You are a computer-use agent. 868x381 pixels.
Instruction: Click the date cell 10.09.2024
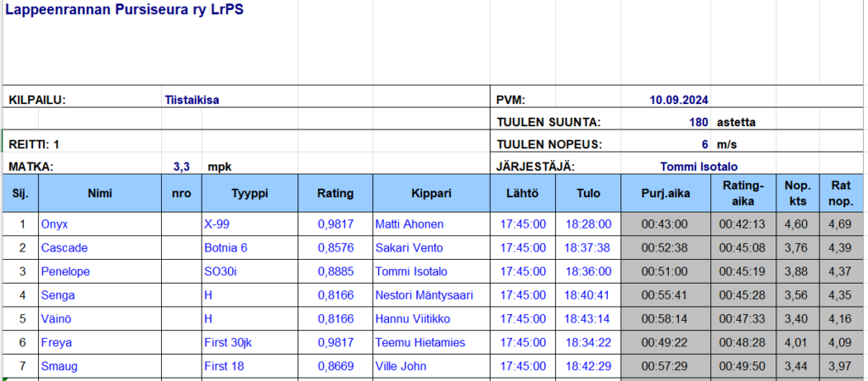point(679,100)
